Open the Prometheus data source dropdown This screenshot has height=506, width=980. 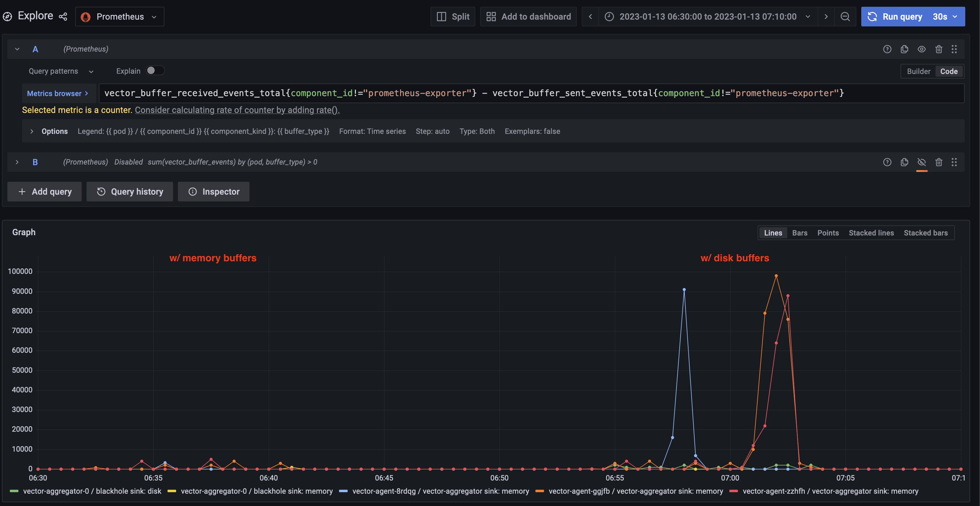tap(119, 16)
